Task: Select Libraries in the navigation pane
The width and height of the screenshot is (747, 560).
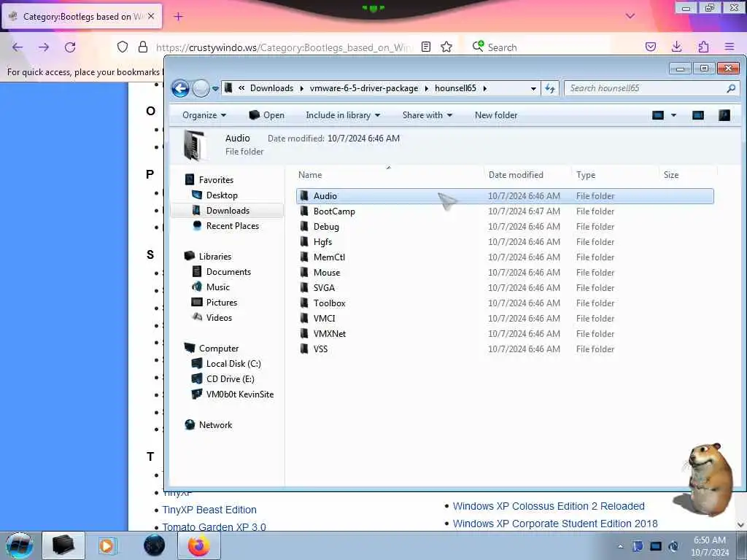Action: point(215,256)
